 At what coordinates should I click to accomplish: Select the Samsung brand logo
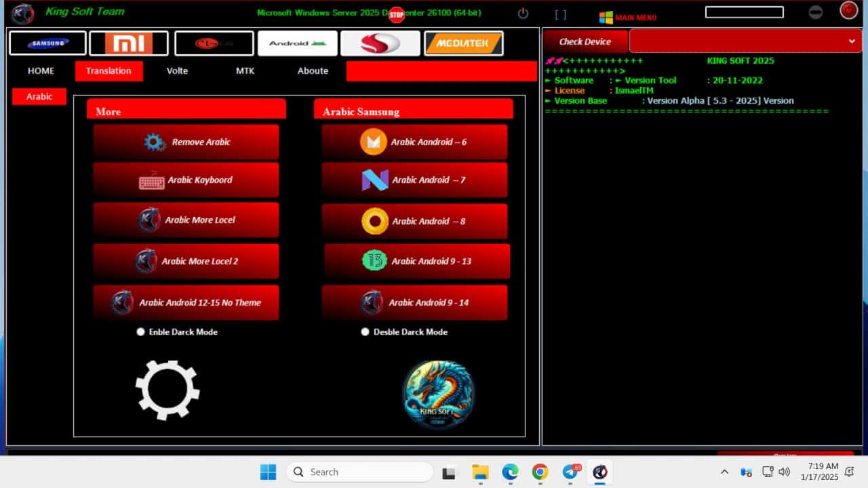[x=47, y=43]
